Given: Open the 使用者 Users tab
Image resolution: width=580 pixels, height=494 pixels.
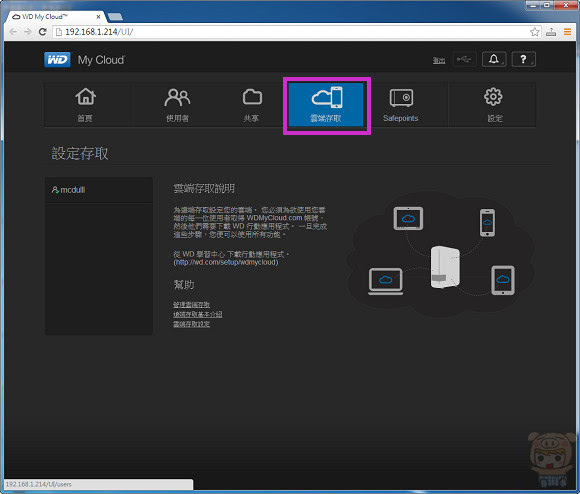Looking at the screenshot, I should pyautogui.click(x=177, y=105).
